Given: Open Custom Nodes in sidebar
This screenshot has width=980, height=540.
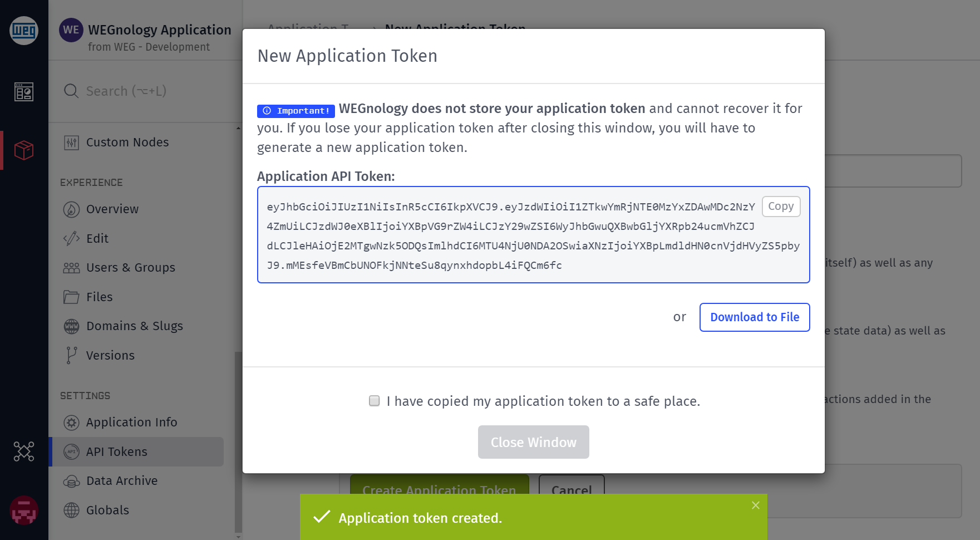Looking at the screenshot, I should pyautogui.click(x=127, y=143).
